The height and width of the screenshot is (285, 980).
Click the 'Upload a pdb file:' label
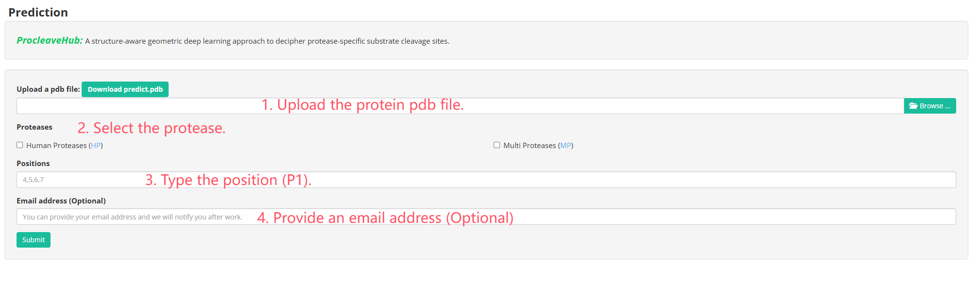48,89
